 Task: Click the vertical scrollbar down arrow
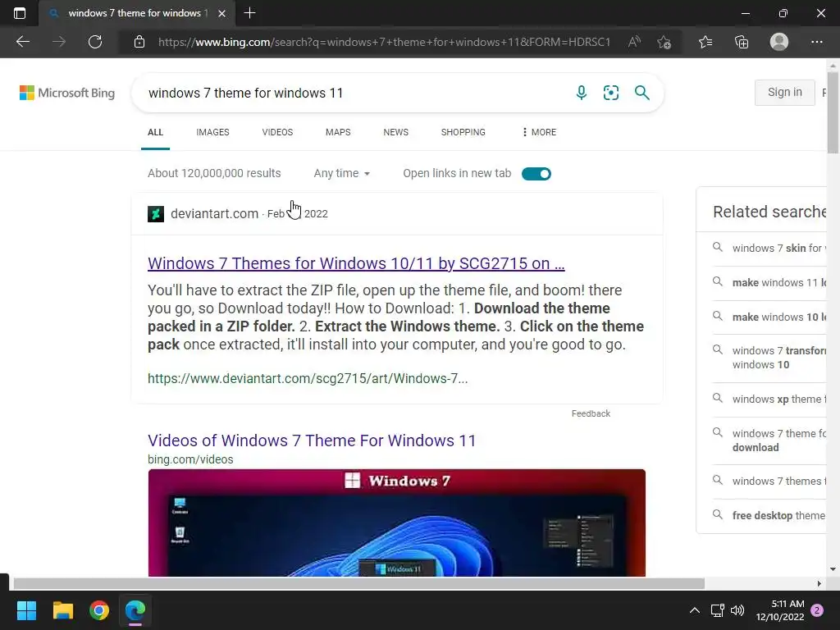833,569
